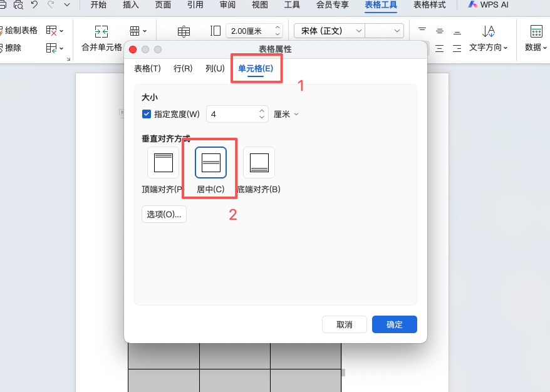The height and width of the screenshot is (392, 550).
Task: Switch to 表格(T) tab in dialog
Action: 147,68
